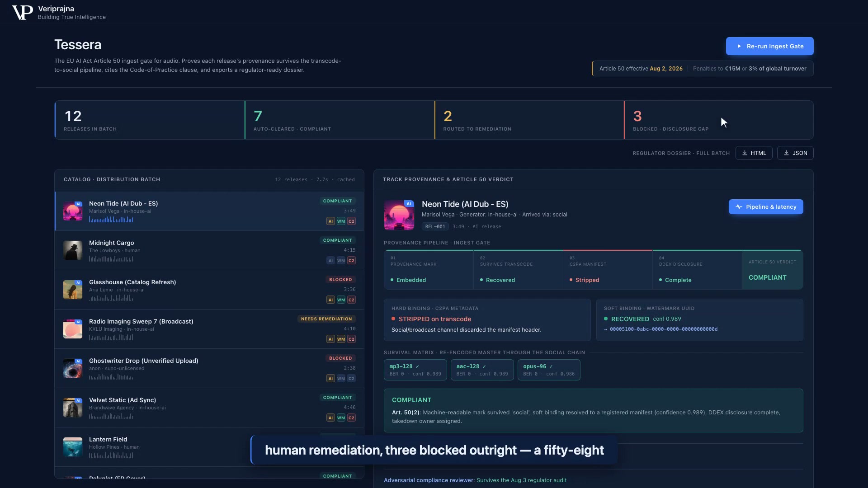868x488 pixels.
Task: Click the C2 badge on Velvet Static row
Action: 351,418
